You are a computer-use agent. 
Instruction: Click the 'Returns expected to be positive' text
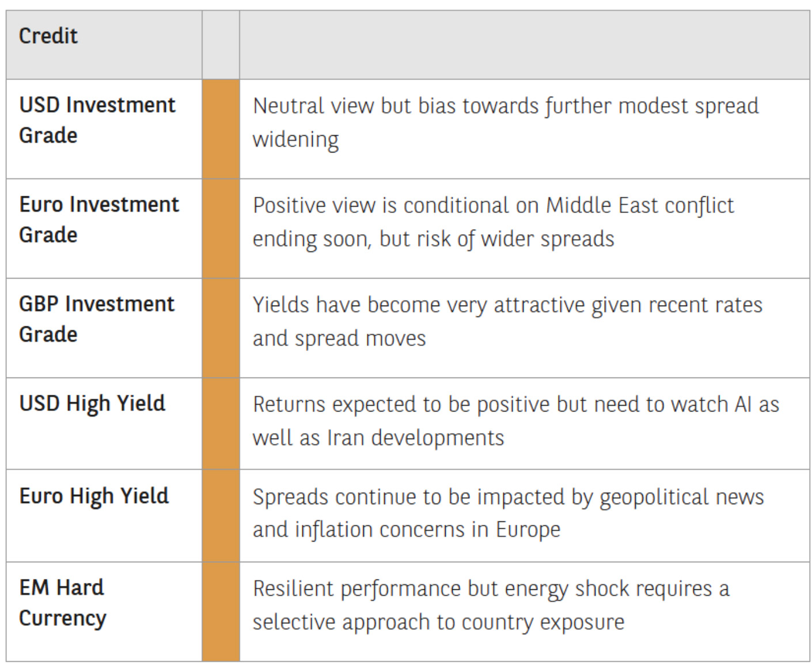515,421
